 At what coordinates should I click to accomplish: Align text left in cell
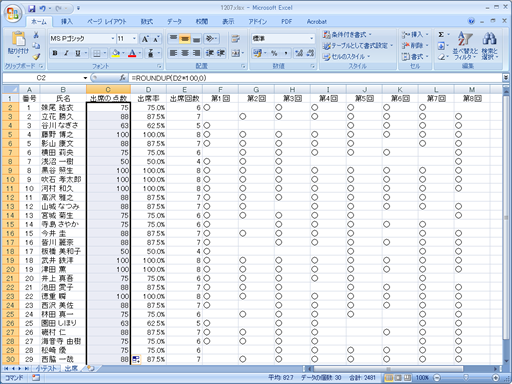pos(173,53)
